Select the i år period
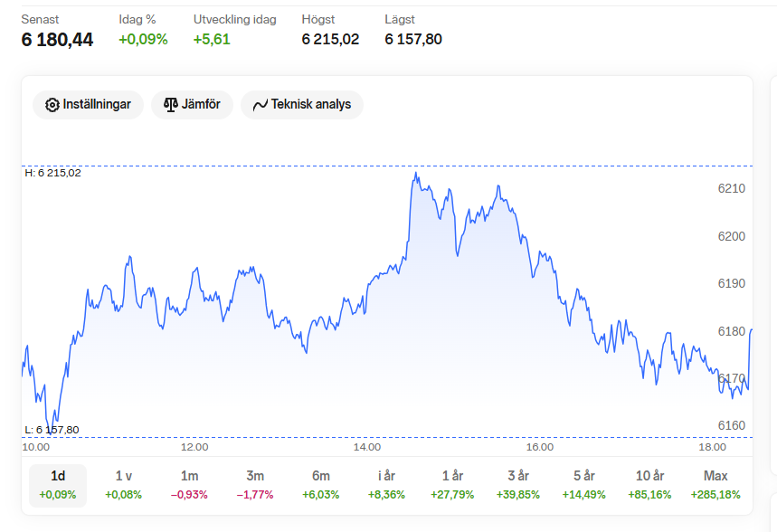The height and width of the screenshot is (532, 777). tap(386, 485)
